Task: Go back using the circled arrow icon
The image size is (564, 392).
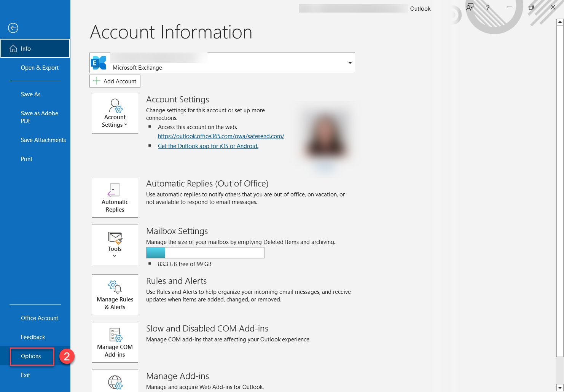Action: point(13,28)
